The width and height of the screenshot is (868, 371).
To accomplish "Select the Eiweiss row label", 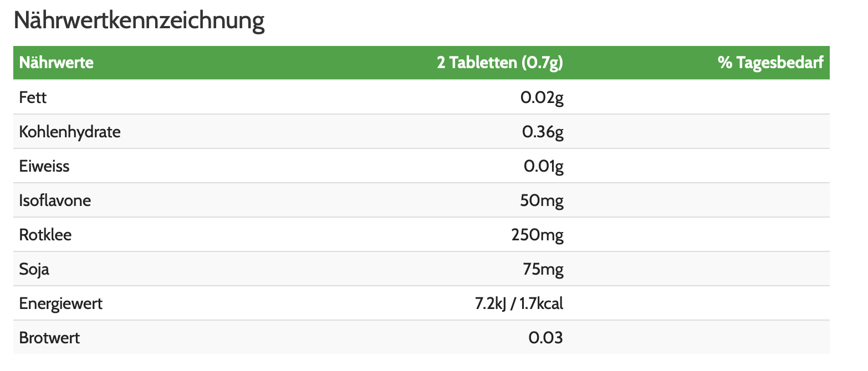I will coord(44,167).
